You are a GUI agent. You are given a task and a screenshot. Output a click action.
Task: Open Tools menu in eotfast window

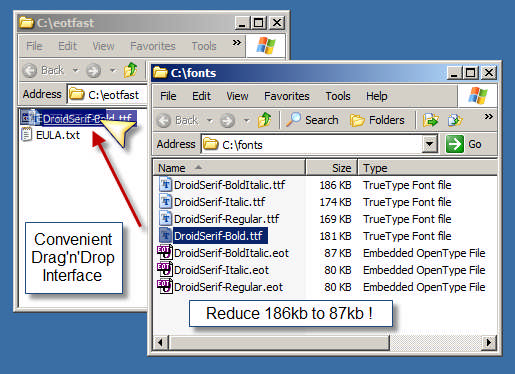pyautogui.click(x=204, y=46)
